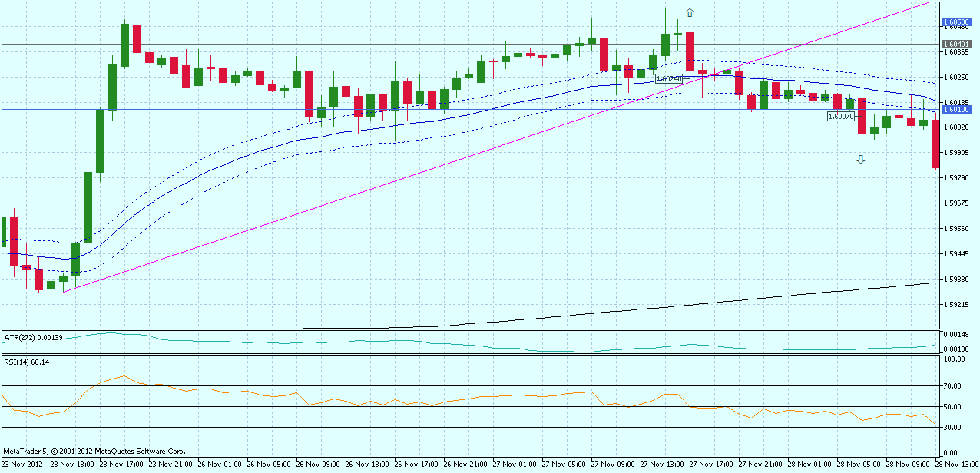Select the down arrow marker below the 28 Nov candles
980x473 pixels.
coord(860,159)
